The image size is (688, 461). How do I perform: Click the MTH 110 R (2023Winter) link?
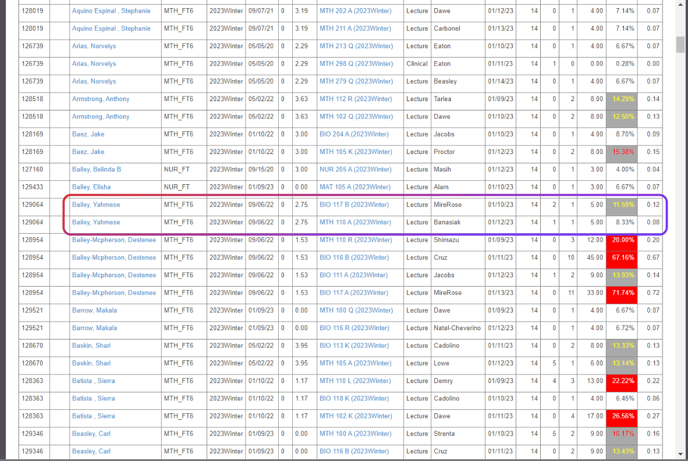[355, 240]
